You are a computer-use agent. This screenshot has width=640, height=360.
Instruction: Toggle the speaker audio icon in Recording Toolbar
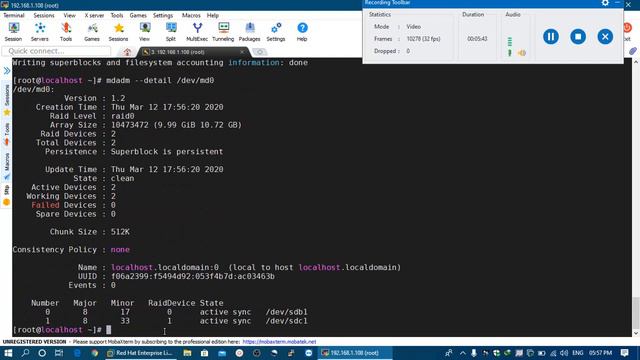pyautogui.click(x=522, y=53)
